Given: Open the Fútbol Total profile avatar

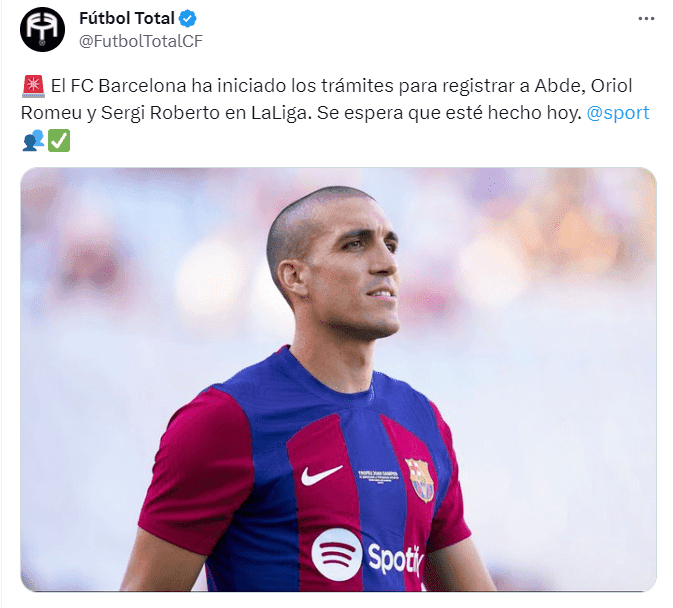Looking at the screenshot, I should pos(42,29).
